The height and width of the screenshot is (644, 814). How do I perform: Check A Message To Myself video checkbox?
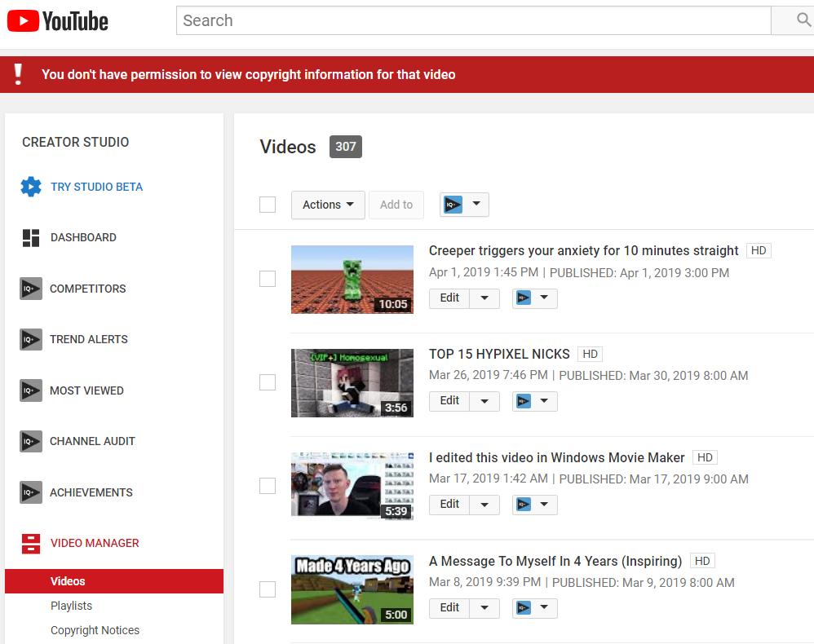[268, 589]
